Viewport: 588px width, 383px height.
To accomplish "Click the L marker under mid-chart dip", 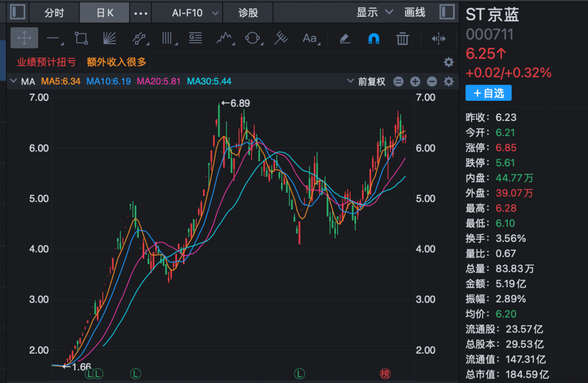I will click(299, 374).
